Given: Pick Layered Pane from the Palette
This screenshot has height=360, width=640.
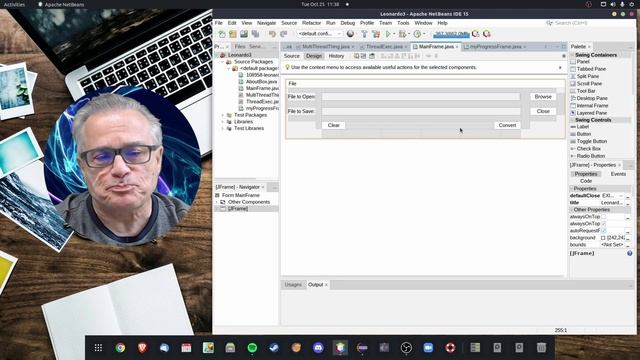Looking at the screenshot, I should point(591,113).
